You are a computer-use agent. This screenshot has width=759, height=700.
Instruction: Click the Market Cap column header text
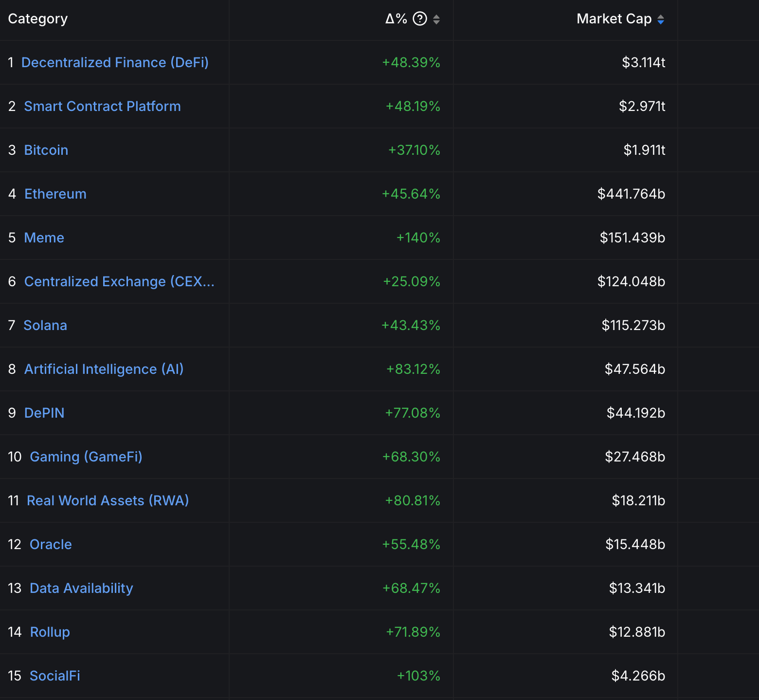(x=614, y=19)
